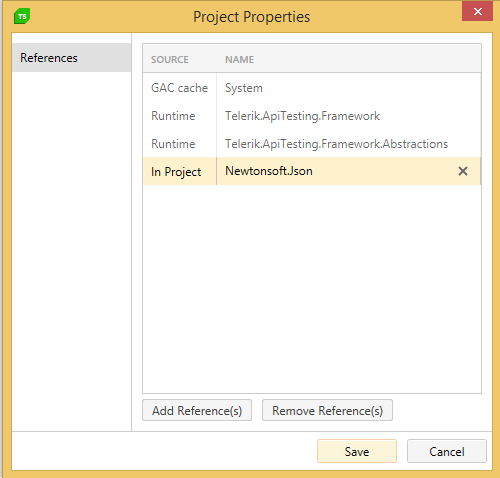Click the SOURCE column header

170,59
